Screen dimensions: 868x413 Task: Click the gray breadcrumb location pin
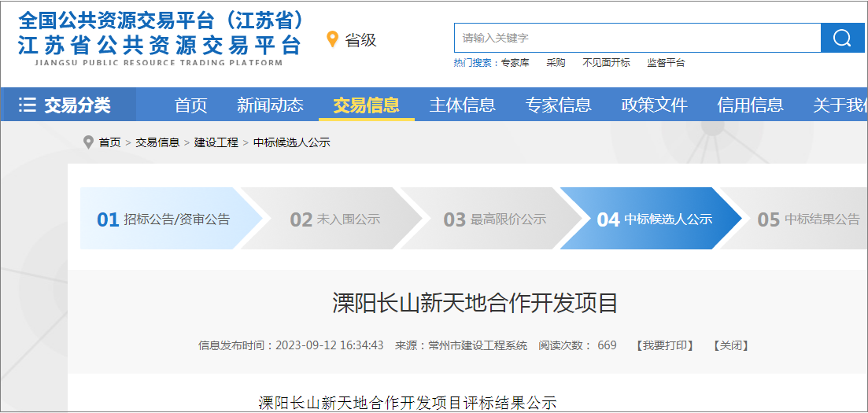click(x=88, y=142)
